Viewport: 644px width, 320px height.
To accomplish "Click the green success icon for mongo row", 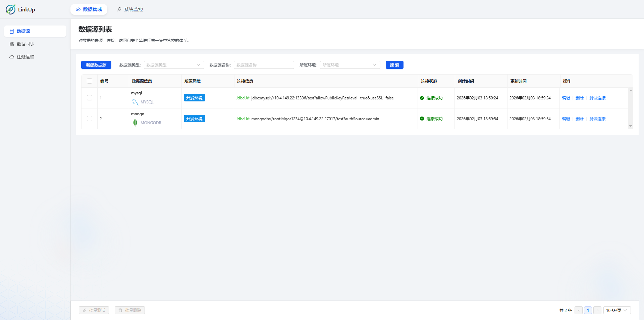I will pos(422,119).
